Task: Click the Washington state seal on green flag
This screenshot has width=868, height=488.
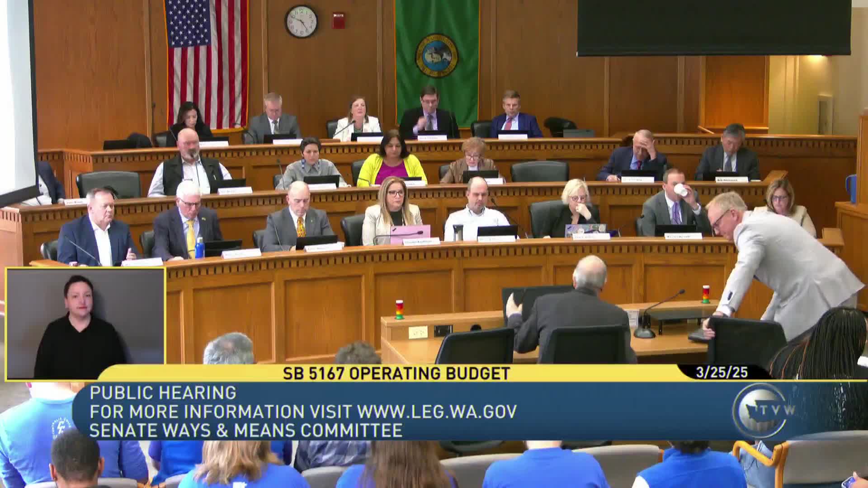Action: [x=436, y=54]
